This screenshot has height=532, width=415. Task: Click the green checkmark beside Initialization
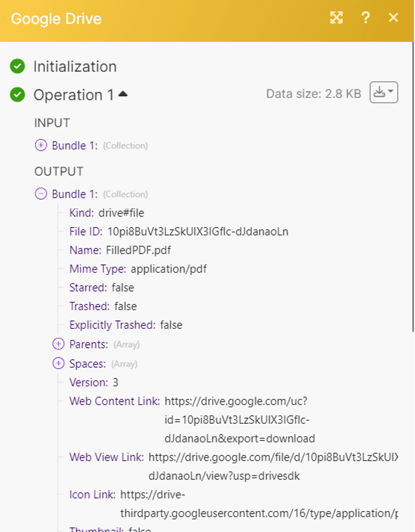[17, 66]
